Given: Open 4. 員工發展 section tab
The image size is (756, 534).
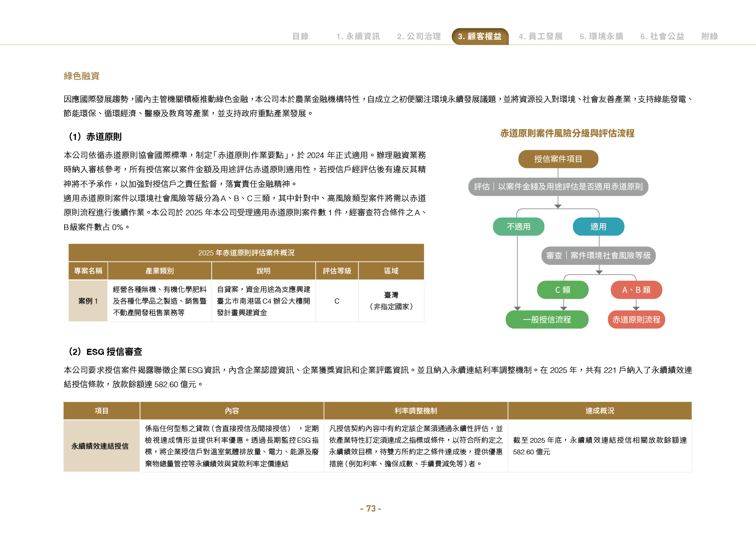Looking at the screenshot, I should click(540, 36).
